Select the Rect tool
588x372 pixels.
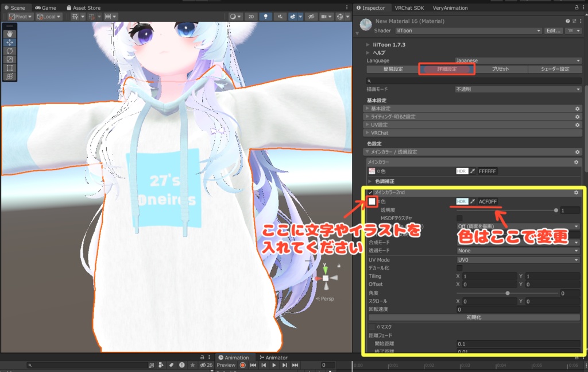coord(9,68)
